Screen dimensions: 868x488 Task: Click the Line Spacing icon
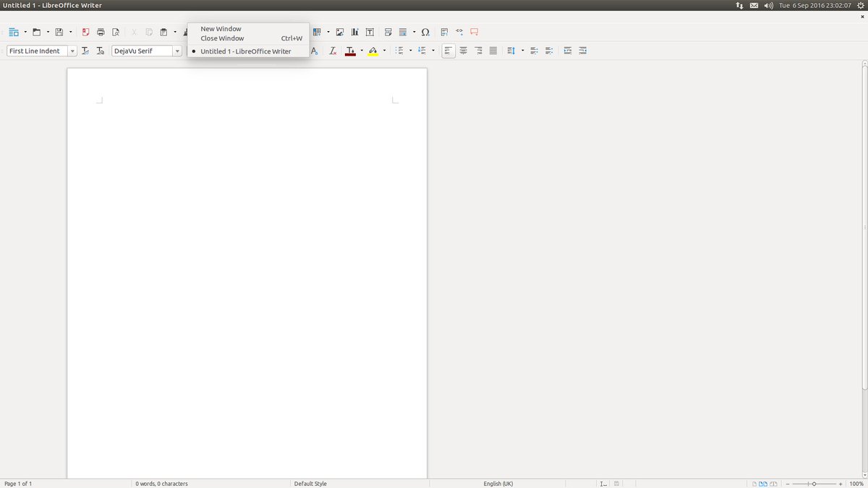click(511, 51)
